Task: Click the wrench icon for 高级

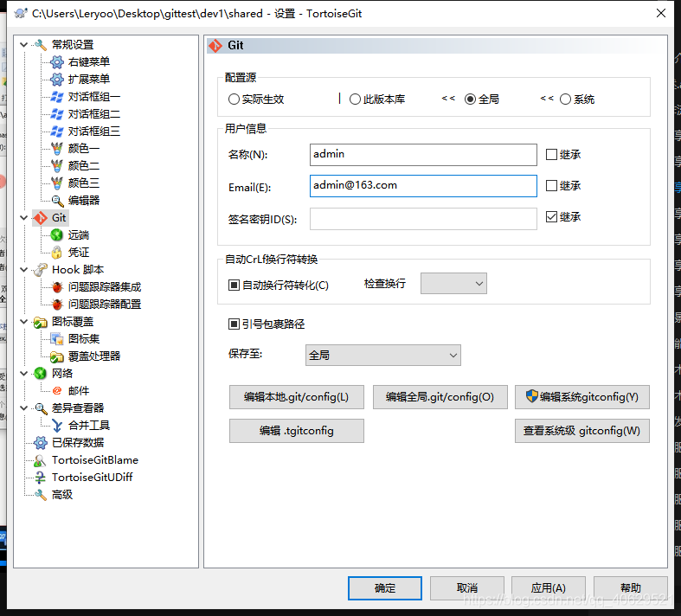Action: pyautogui.click(x=41, y=495)
